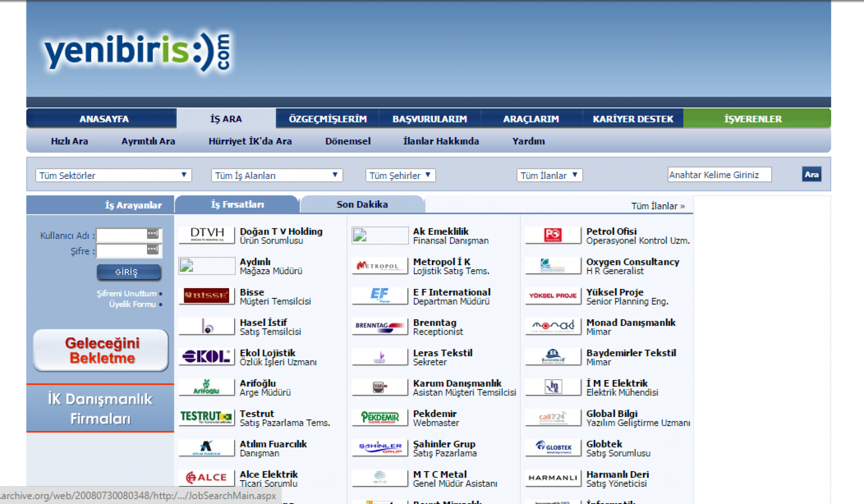Click the Pekdemir green logo
Screen dimensions: 864x504
(379, 417)
